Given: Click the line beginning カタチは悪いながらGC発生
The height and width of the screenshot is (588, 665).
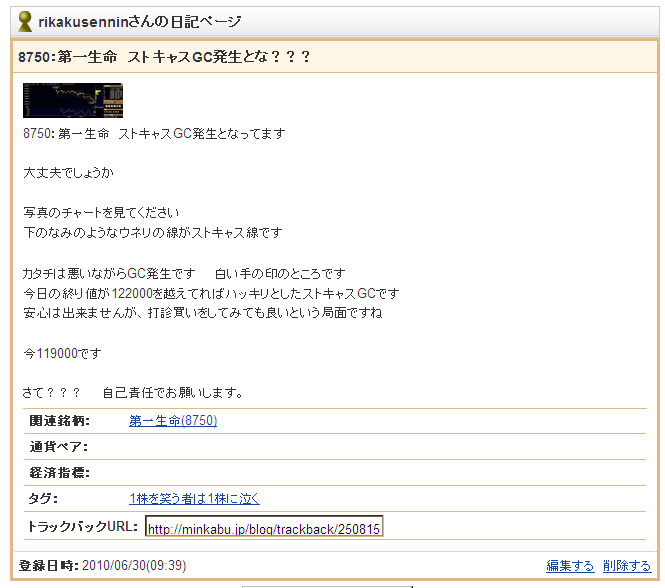Looking at the screenshot, I should click(x=184, y=274).
